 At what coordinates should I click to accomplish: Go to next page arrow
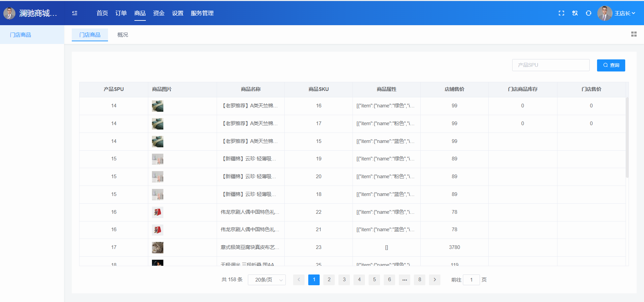(435, 280)
